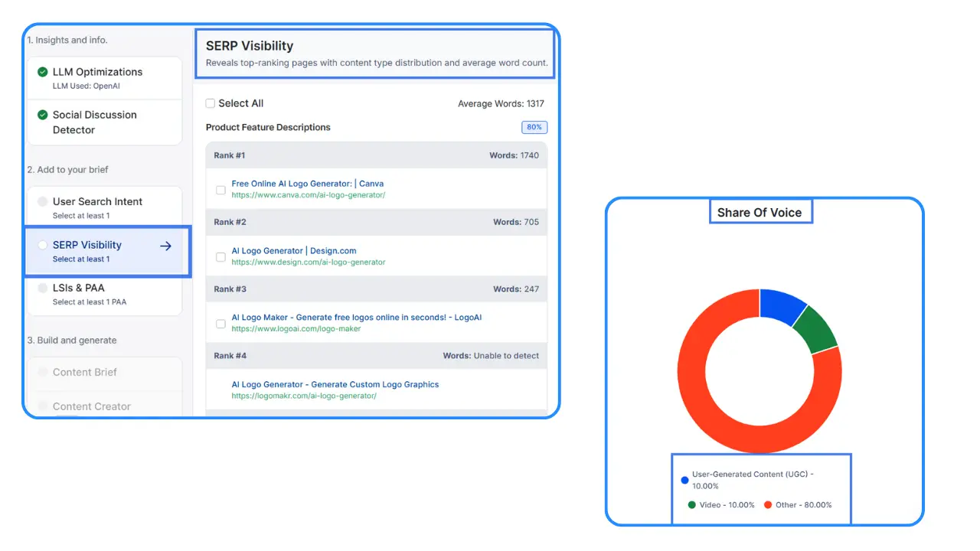Click the 80% badge beside Product Feature Descriptions
Image resolution: width=980 pixels, height=551 pixels.
click(x=534, y=127)
